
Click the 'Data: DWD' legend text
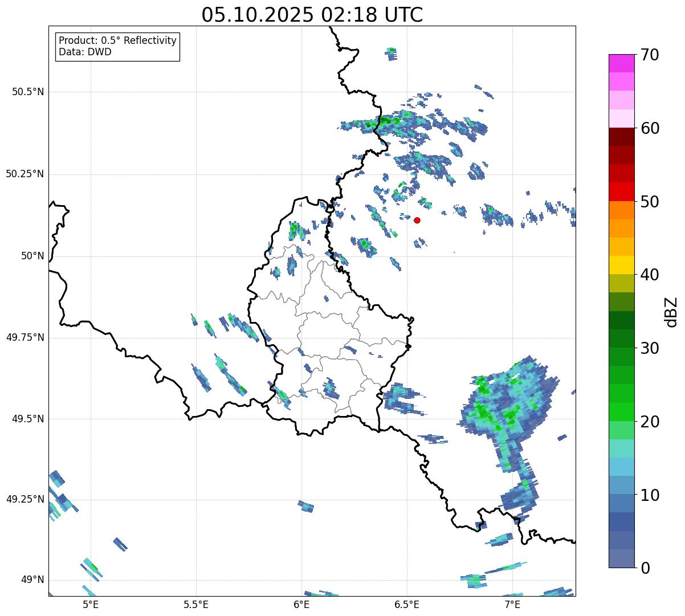85,52
